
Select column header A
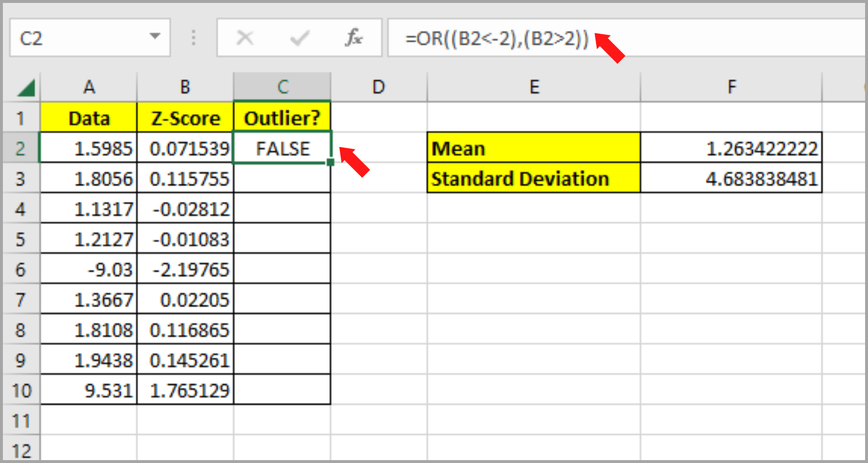[88, 86]
